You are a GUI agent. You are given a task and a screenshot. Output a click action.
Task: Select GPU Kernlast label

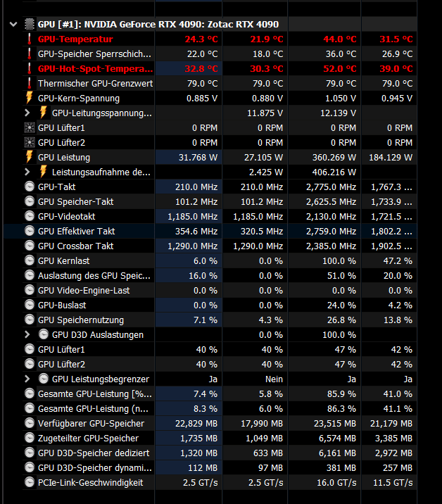63,261
